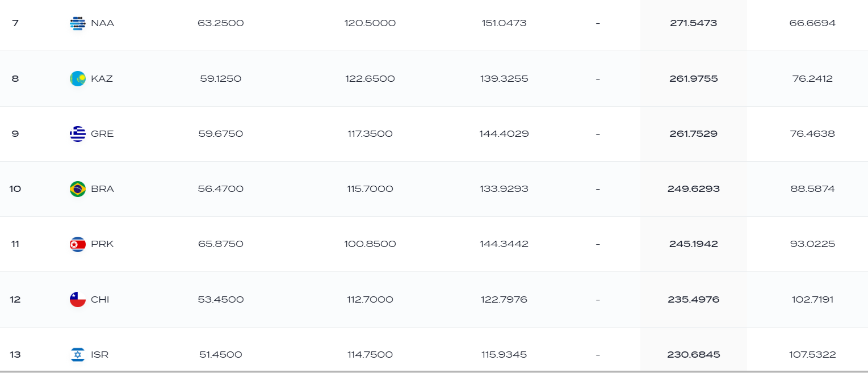Select KAZ total score 261.9755
Image resolution: width=868 pixels, height=373 pixels.
(693, 79)
